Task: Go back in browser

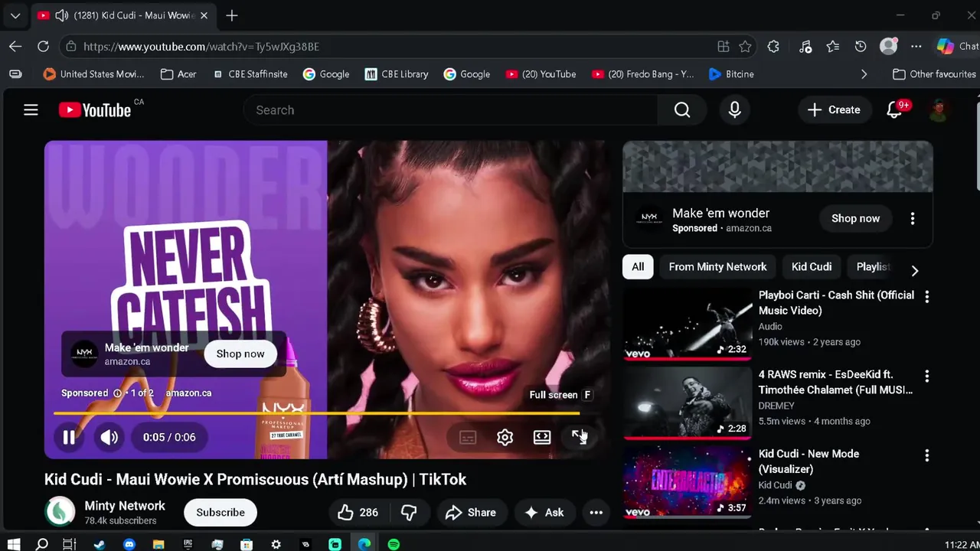Action: coord(15,47)
